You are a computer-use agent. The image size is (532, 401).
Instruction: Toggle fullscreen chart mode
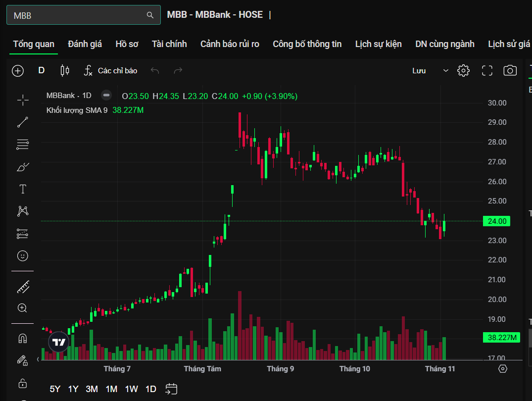click(x=487, y=71)
